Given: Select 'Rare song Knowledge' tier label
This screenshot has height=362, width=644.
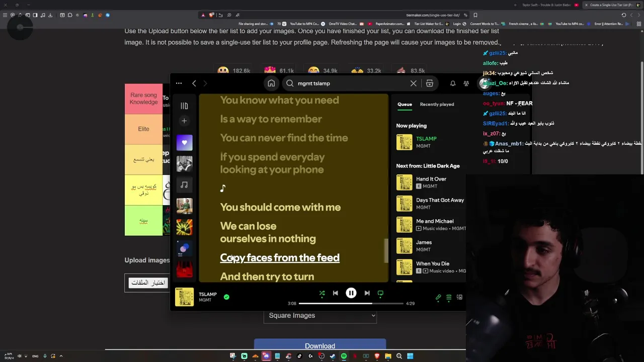Looking at the screenshot, I should coord(143,99).
